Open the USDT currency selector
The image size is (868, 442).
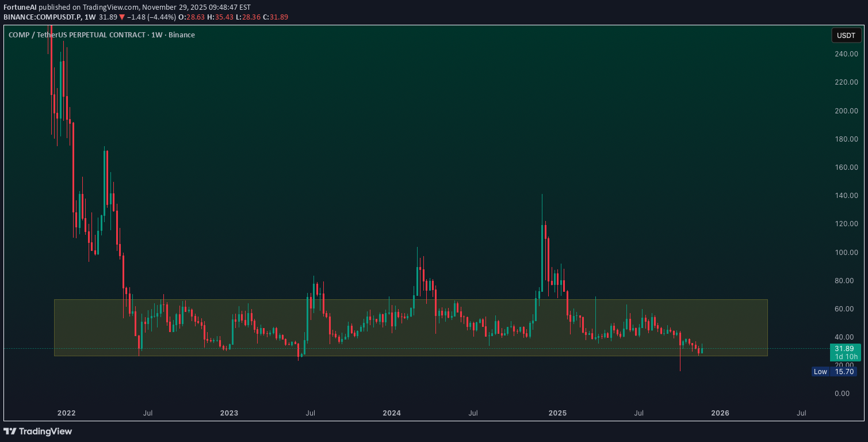(846, 35)
